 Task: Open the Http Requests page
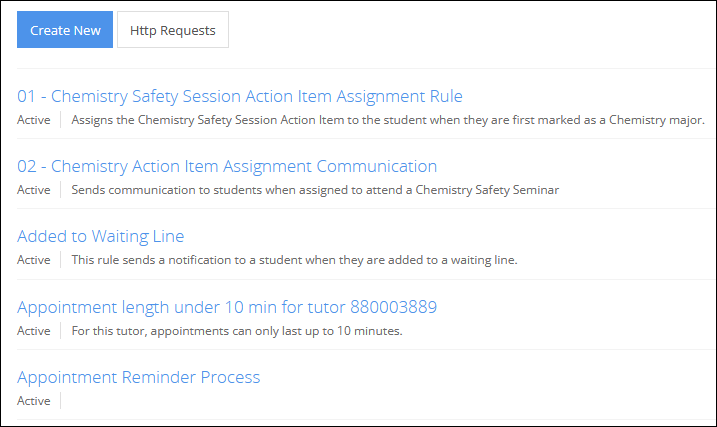(x=173, y=30)
